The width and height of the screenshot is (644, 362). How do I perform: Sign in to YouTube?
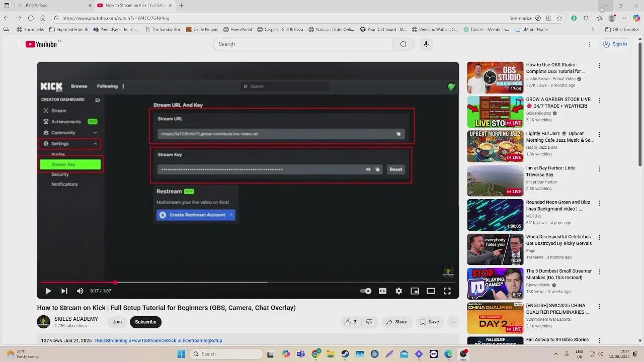(615, 44)
